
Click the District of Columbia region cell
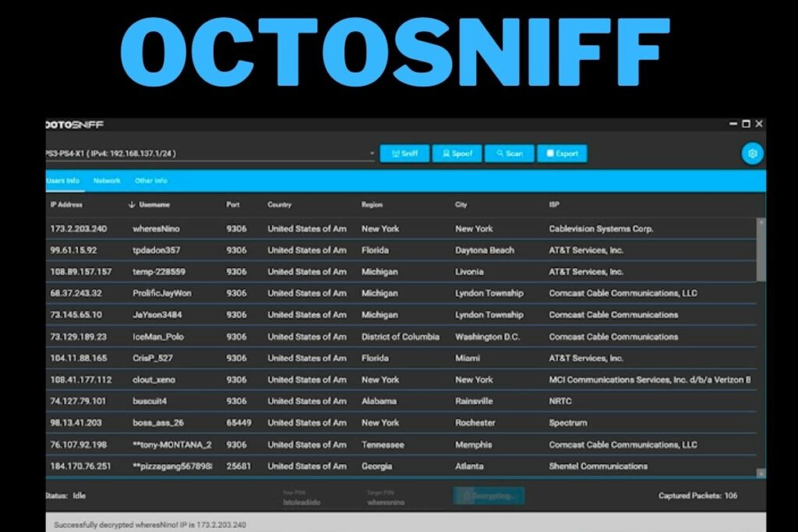[400, 336]
